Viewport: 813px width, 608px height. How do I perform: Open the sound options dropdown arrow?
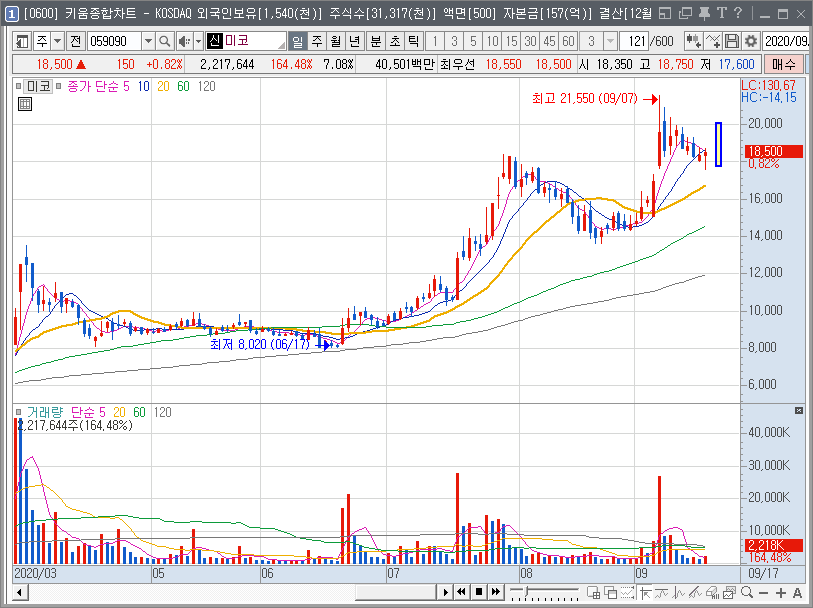pyautogui.click(x=198, y=41)
